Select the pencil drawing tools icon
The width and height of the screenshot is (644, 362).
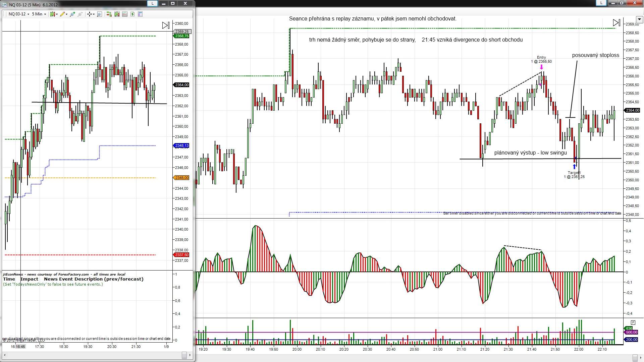click(63, 14)
